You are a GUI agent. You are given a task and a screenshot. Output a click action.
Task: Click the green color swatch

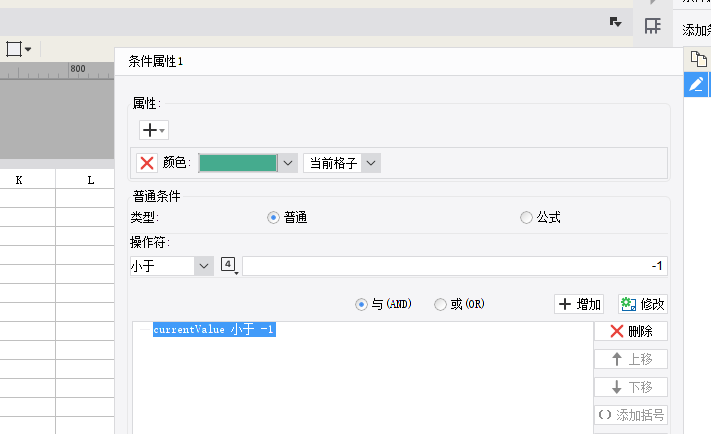[238, 163]
